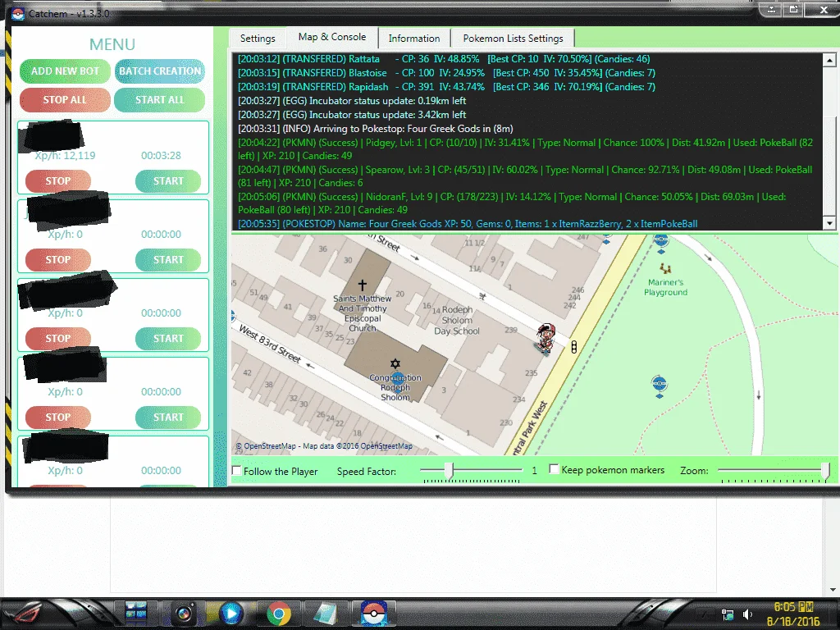
Task: Click the "(TRANSFERED) Blastoise" log line
Action: pos(446,73)
